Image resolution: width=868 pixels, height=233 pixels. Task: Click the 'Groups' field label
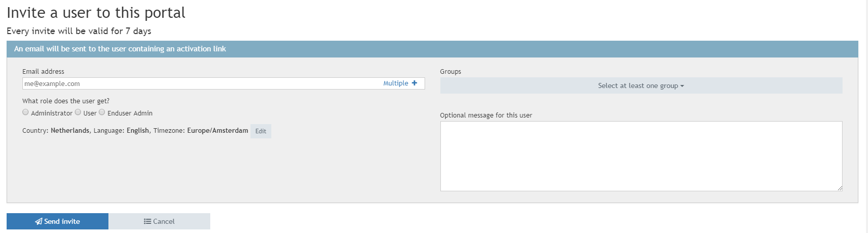tap(451, 72)
